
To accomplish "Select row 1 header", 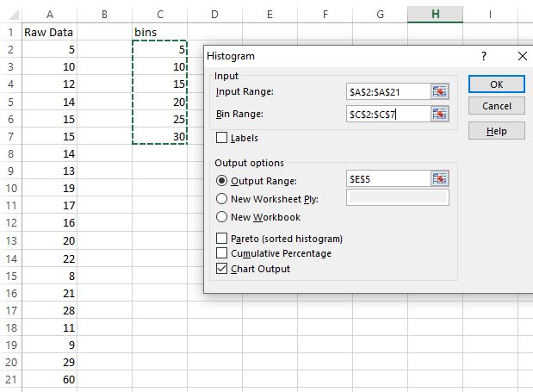I will click(11, 32).
